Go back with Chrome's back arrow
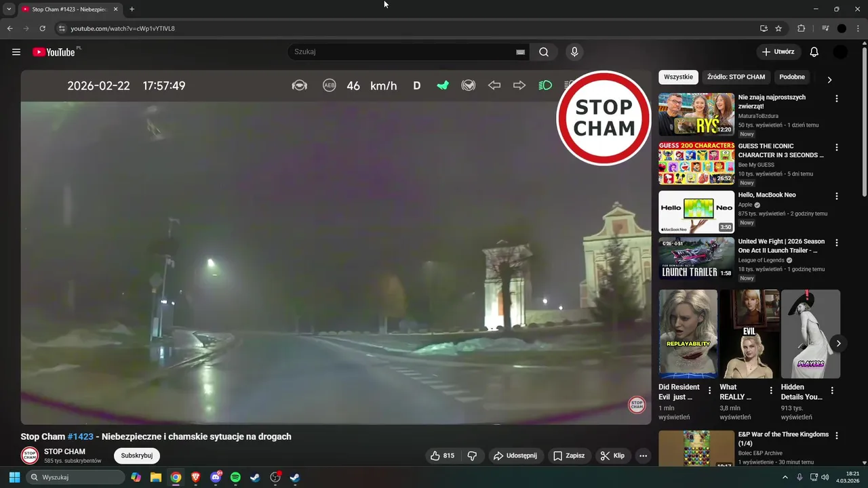868x488 pixels. tap(9, 28)
